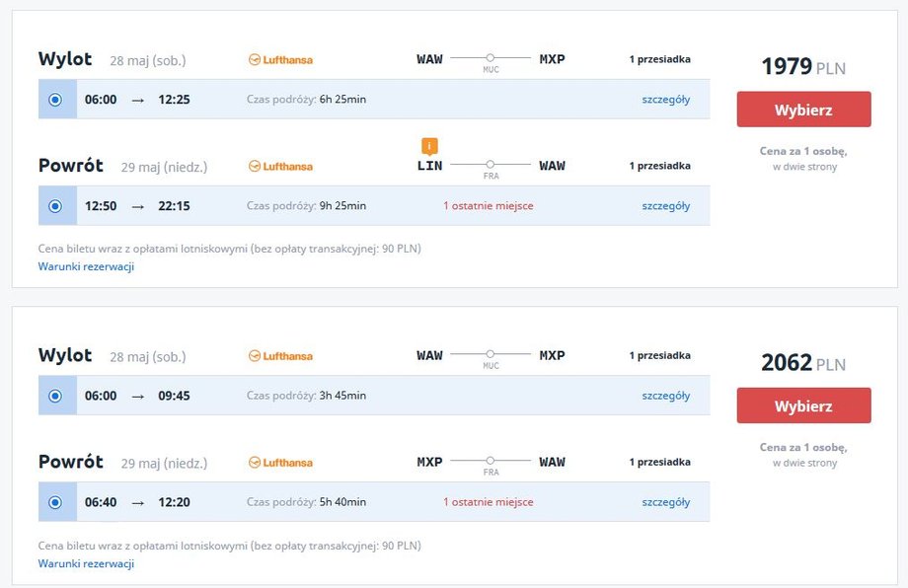Screen dimensions: 908x588
Task: Expand szczegóły for 5h 40min return flight
Action: pos(666,502)
